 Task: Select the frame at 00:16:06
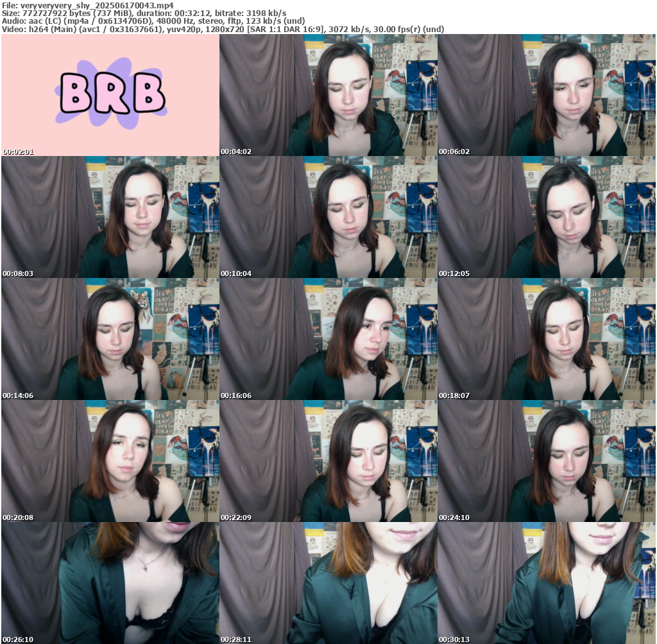328,339
